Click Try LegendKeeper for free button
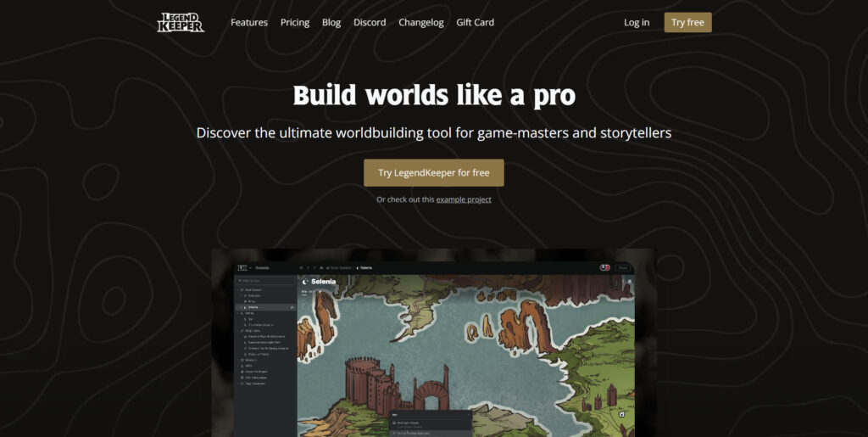 click(434, 172)
